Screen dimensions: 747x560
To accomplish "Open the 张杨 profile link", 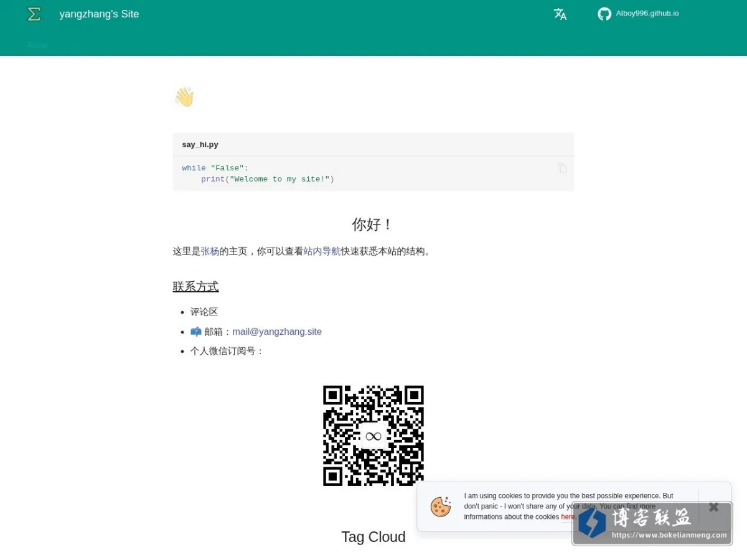I will pyautogui.click(x=210, y=251).
